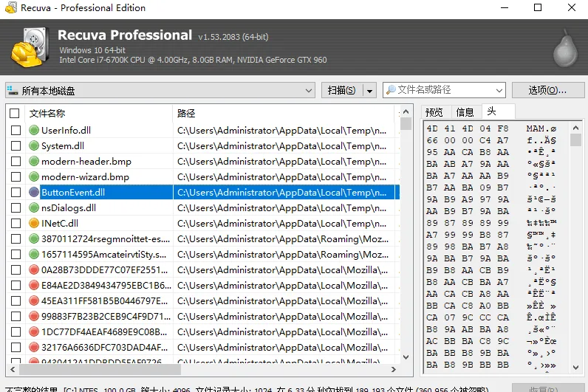588x392 pixels.
Task: Click hex pane scrollbar down arrow
Action: click(x=575, y=368)
